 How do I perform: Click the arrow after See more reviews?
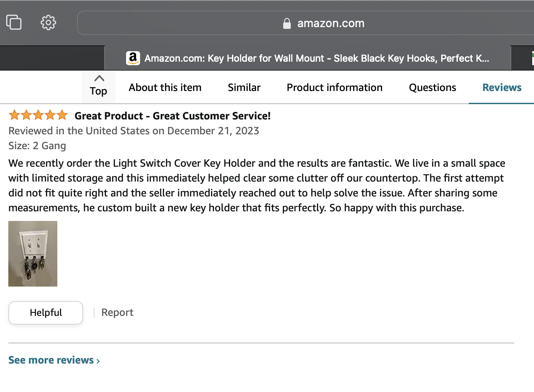[x=98, y=361]
